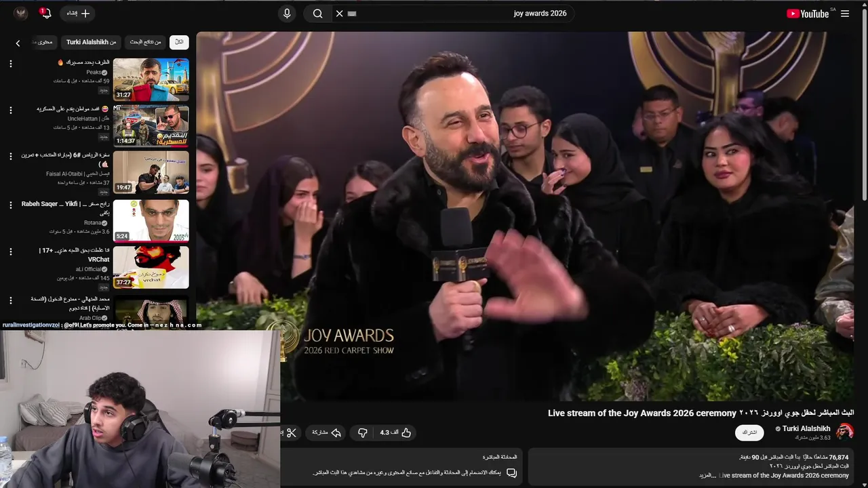This screenshot has height=488, width=868.
Task: Open options menu for the VRChat video
Action: point(10,251)
